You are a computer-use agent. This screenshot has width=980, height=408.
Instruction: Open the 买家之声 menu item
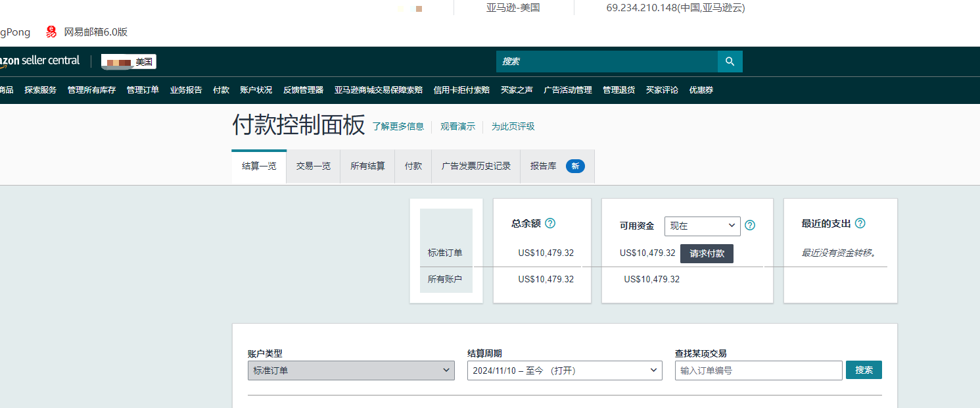517,90
